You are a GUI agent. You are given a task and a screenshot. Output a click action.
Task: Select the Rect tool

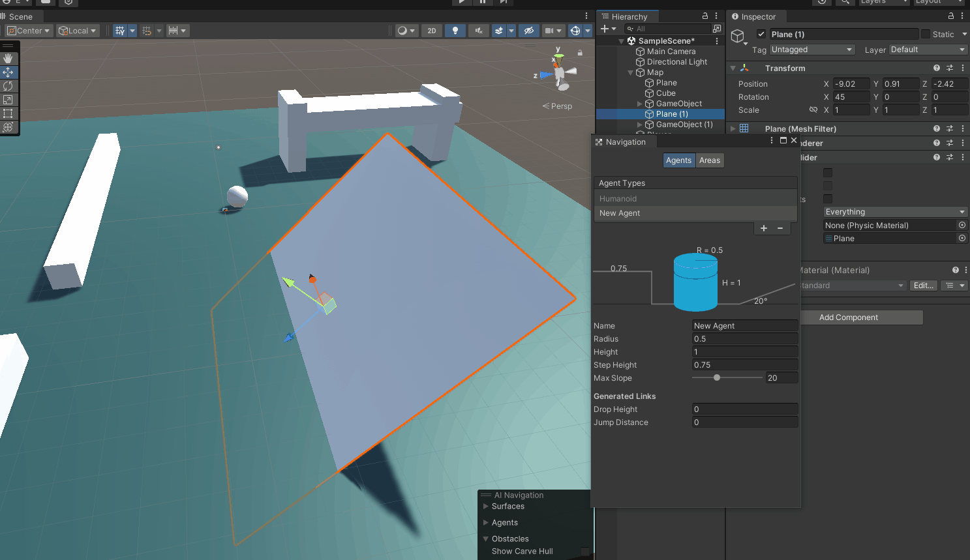coord(8,113)
